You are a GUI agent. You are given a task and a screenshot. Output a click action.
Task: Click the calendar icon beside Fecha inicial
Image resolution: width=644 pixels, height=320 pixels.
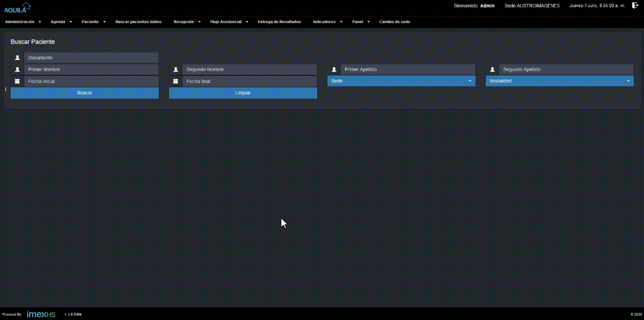pyautogui.click(x=18, y=81)
